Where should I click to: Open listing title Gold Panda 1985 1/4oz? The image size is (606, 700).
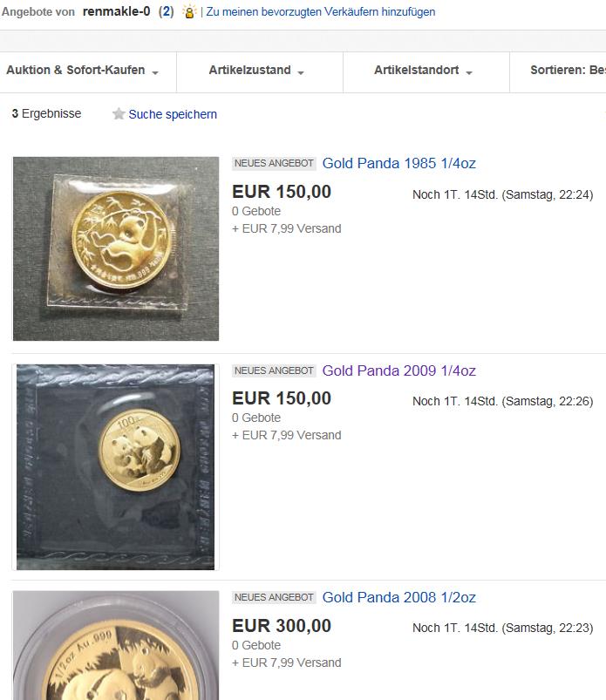399,163
